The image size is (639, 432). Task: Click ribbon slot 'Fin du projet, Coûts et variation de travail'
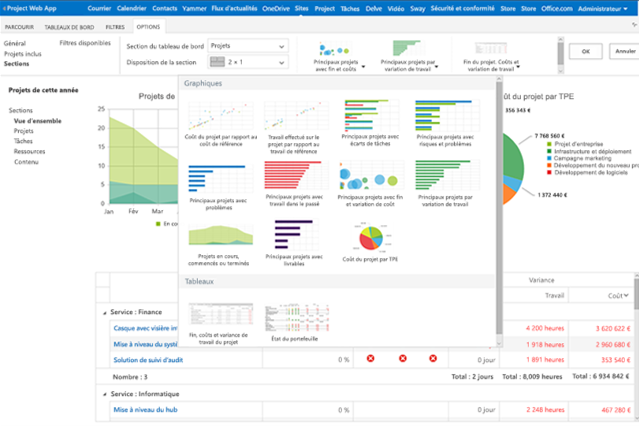click(x=491, y=56)
